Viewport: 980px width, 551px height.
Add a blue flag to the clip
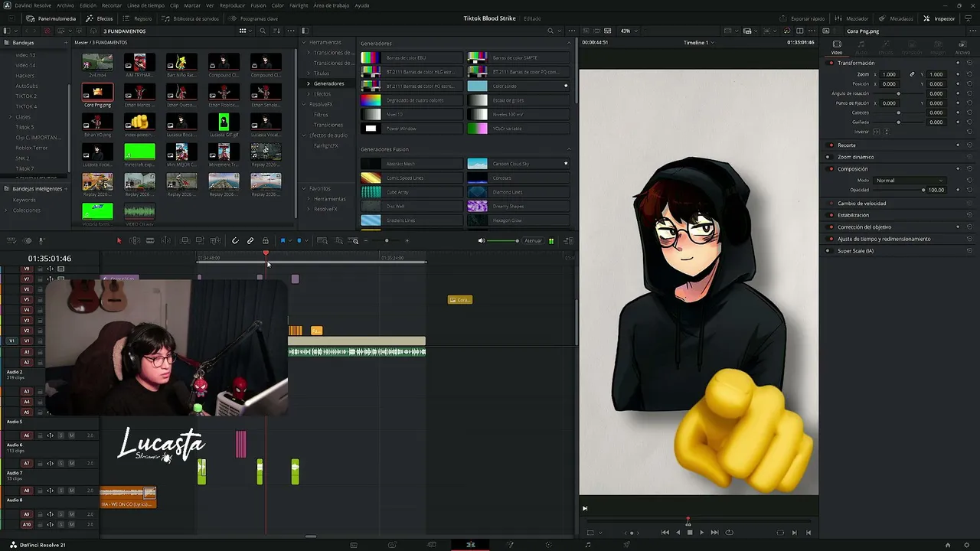tap(283, 241)
